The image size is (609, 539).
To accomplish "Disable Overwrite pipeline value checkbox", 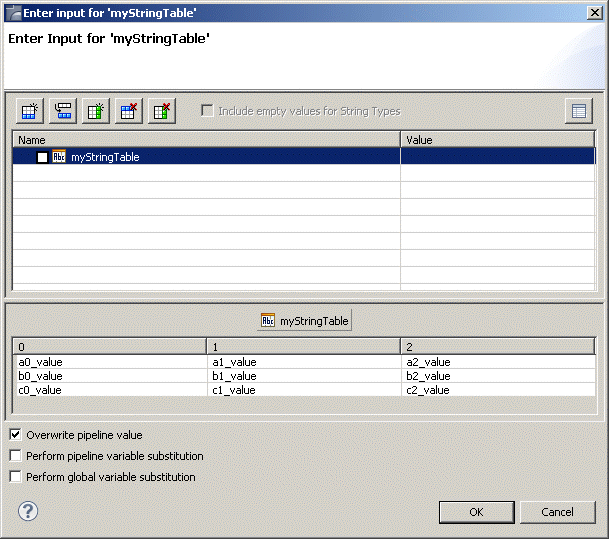I will (x=15, y=435).
